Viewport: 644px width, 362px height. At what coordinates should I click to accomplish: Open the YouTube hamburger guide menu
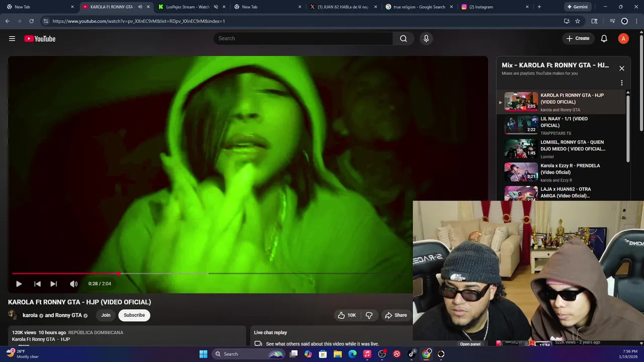[x=12, y=39]
